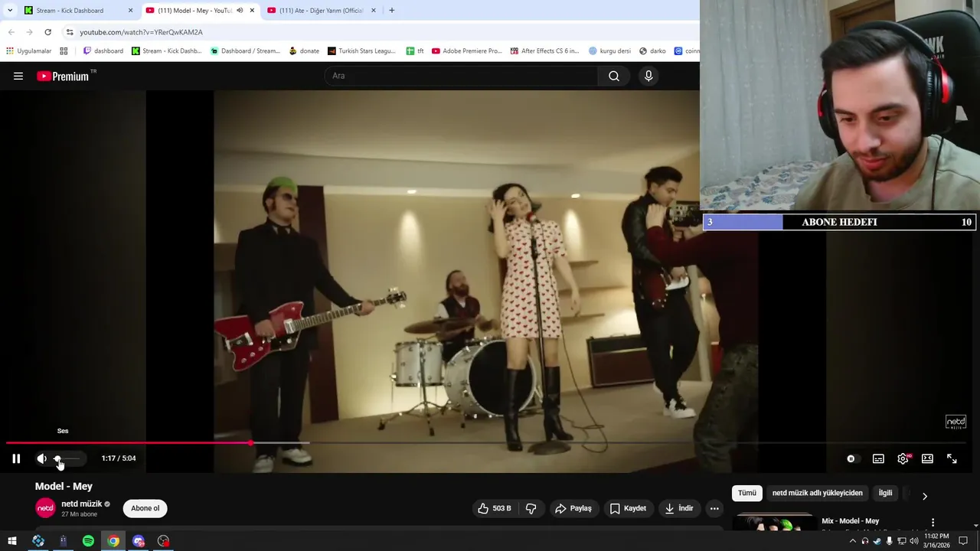
Task: Open the YouTube guide hamburger menu
Action: [x=18, y=76]
